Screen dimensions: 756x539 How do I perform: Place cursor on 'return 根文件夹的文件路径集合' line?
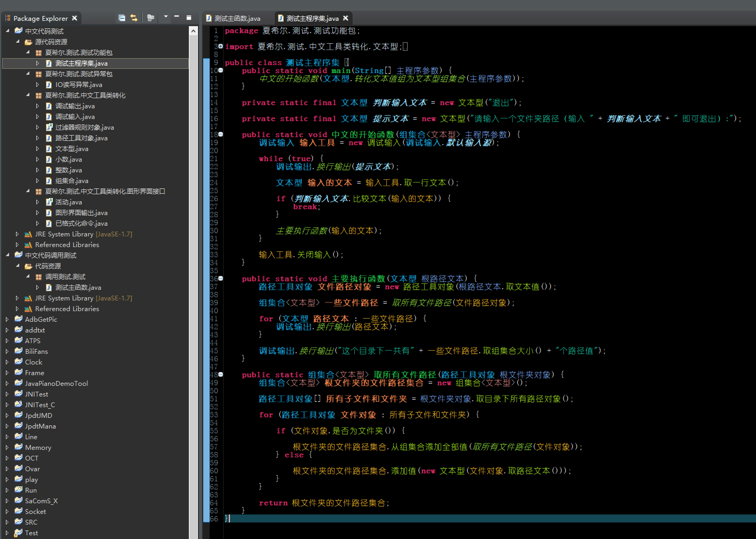(324, 503)
